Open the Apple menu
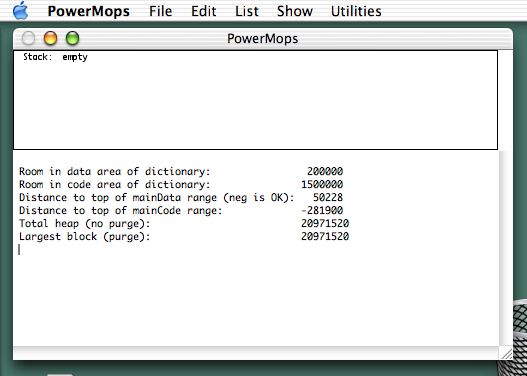 click(21, 11)
